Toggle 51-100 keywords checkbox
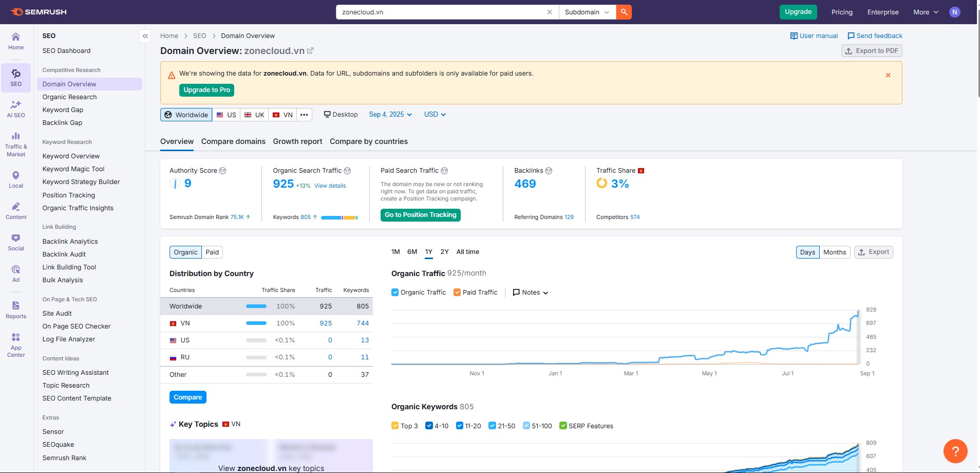This screenshot has width=980, height=473. tap(526, 426)
